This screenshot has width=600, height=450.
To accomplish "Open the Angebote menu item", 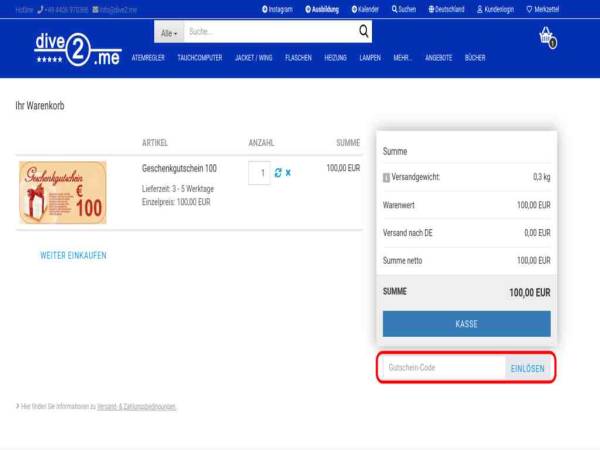I will click(438, 58).
